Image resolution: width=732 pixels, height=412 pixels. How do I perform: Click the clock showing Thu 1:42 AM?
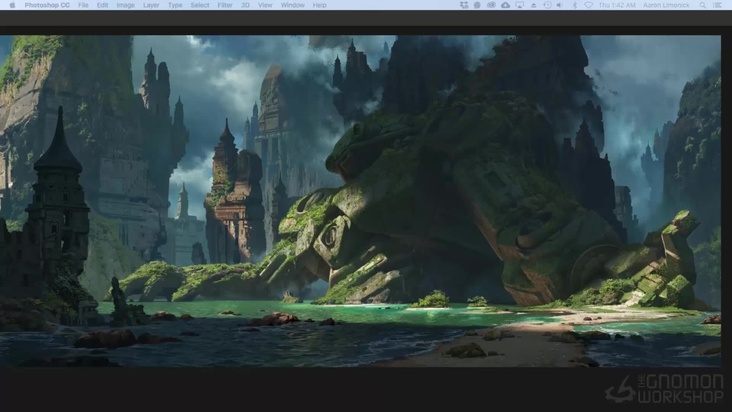[x=617, y=5]
